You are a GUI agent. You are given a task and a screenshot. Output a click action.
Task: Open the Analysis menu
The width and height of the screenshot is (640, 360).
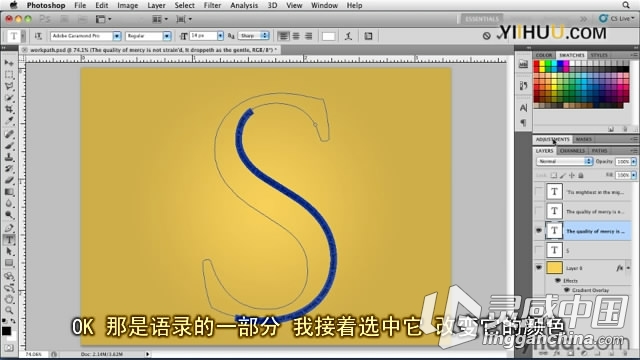tap(244, 5)
